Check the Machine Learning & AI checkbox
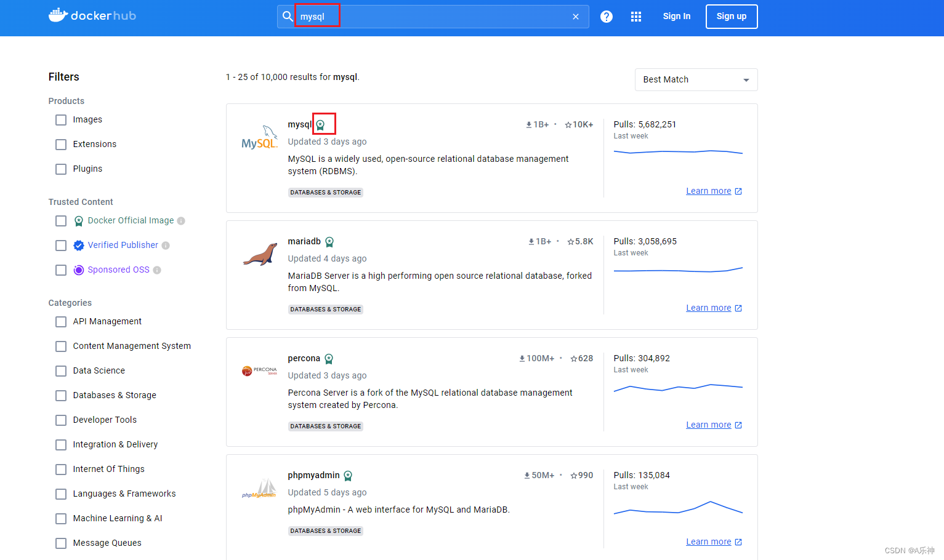944x560 pixels. [61, 519]
